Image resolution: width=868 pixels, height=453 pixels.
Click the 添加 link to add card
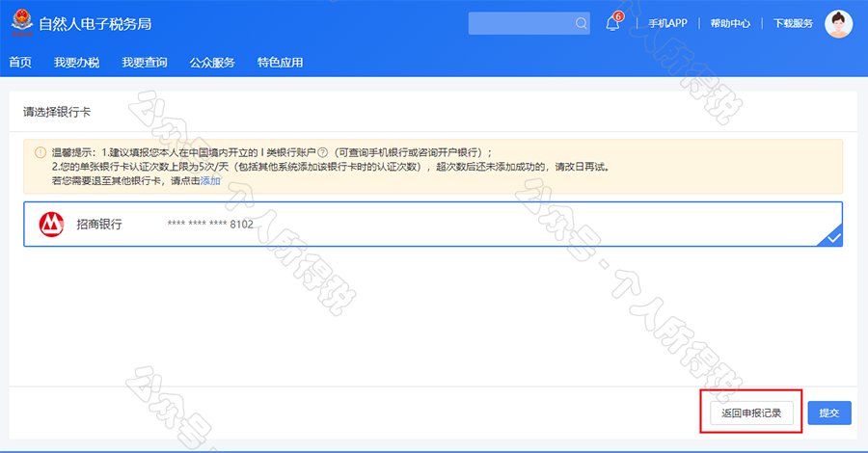[210, 180]
